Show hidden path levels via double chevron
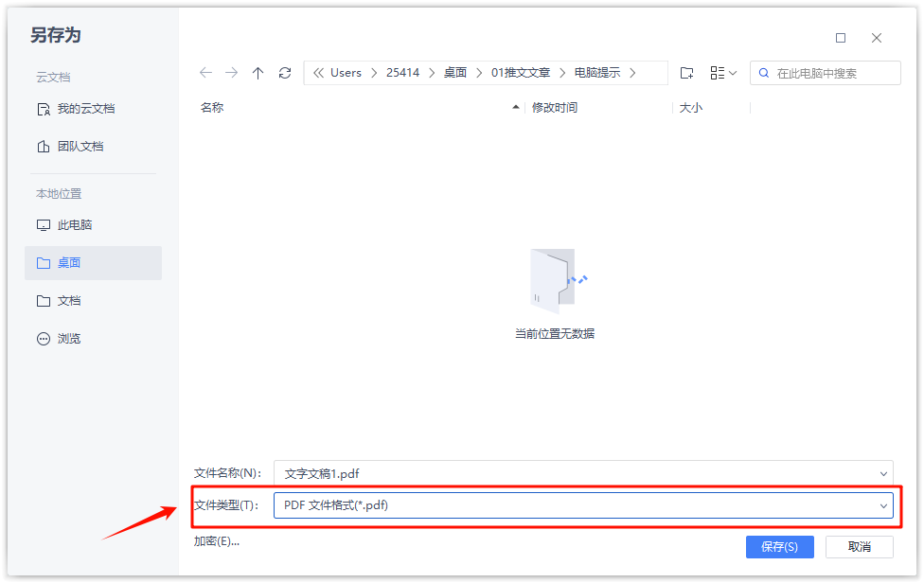 318,73
